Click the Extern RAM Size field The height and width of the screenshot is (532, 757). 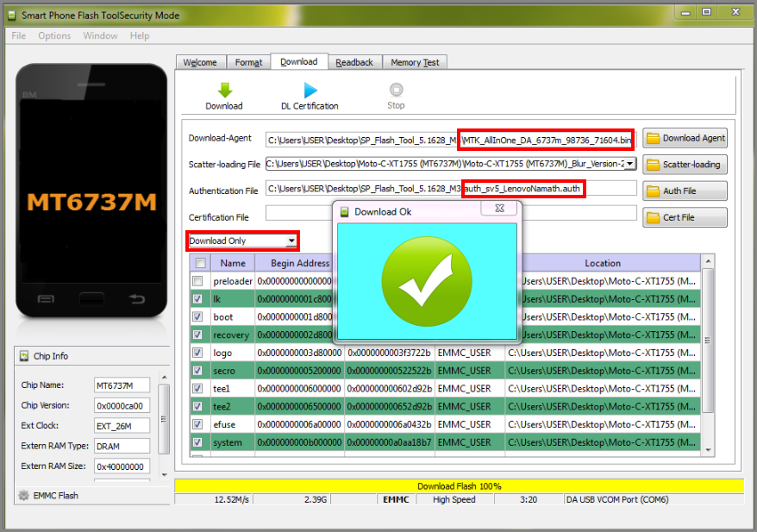click(x=122, y=466)
